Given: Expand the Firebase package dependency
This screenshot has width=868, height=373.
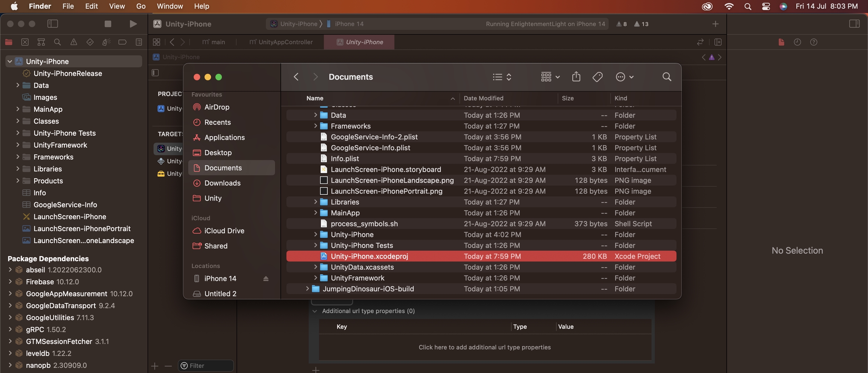Looking at the screenshot, I should click(x=10, y=282).
